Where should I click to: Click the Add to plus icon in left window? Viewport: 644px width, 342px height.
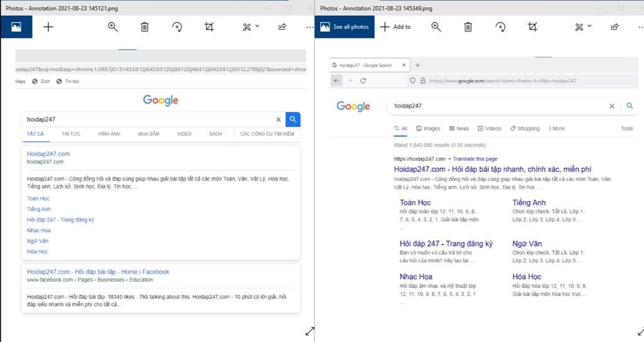[48, 27]
